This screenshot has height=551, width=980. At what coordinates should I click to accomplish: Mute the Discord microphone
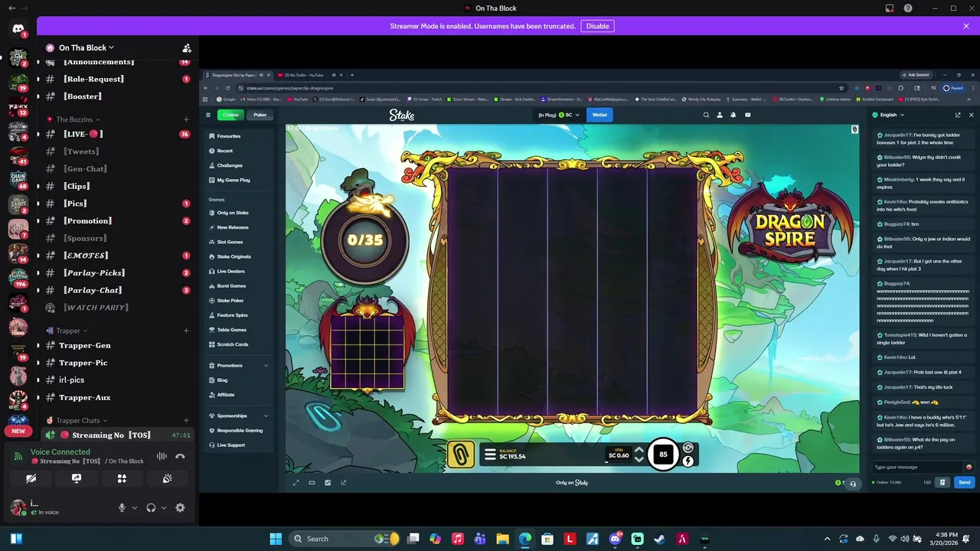click(121, 507)
